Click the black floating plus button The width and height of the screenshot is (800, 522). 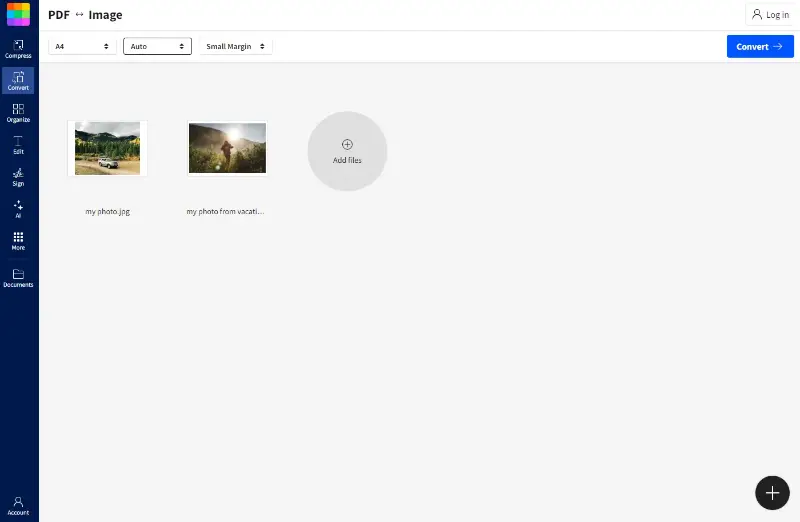[772, 492]
